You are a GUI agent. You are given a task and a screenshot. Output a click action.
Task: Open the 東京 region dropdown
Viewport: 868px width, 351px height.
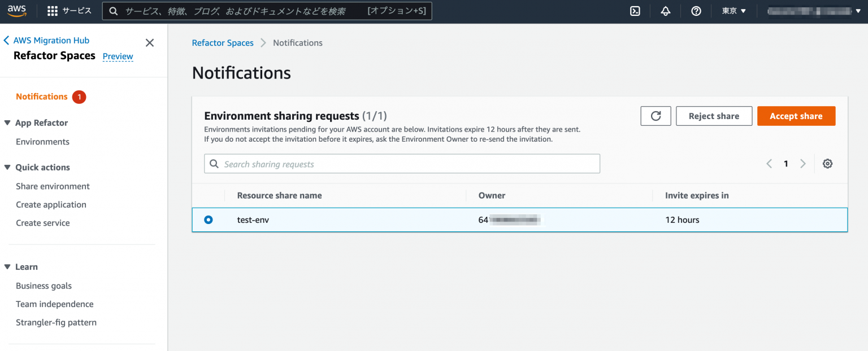[x=732, y=10]
